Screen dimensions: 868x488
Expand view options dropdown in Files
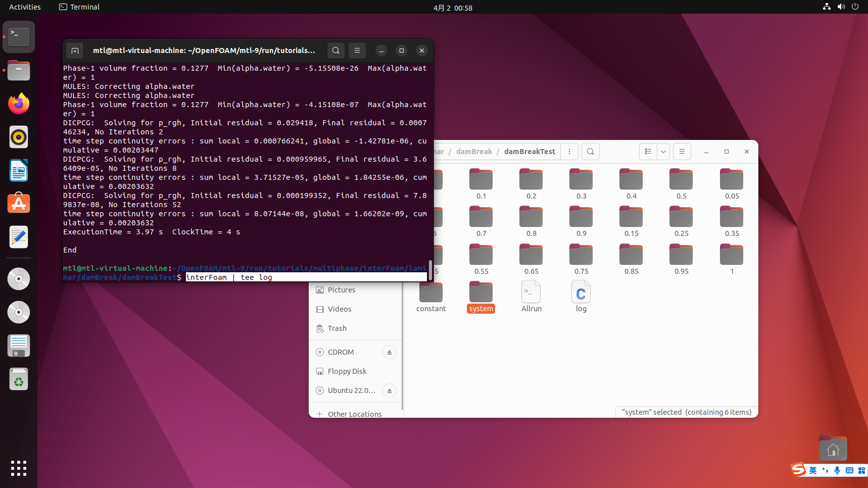coord(663,152)
